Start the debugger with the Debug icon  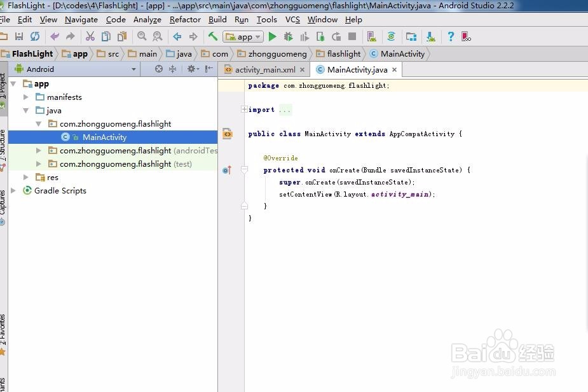(x=287, y=36)
